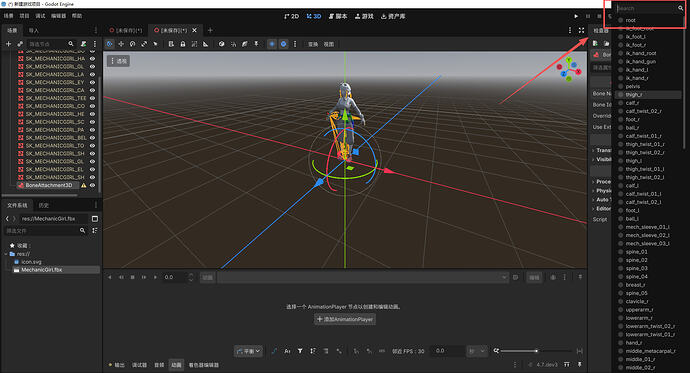The image size is (690, 373).
Task: Click the viewport axis orientation gizmo
Action: [569, 69]
